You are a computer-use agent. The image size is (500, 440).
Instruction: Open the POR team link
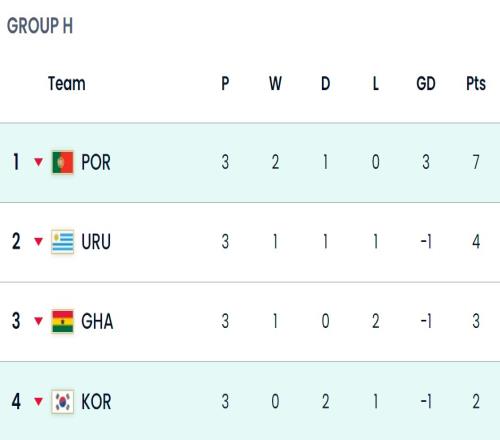click(96, 162)
